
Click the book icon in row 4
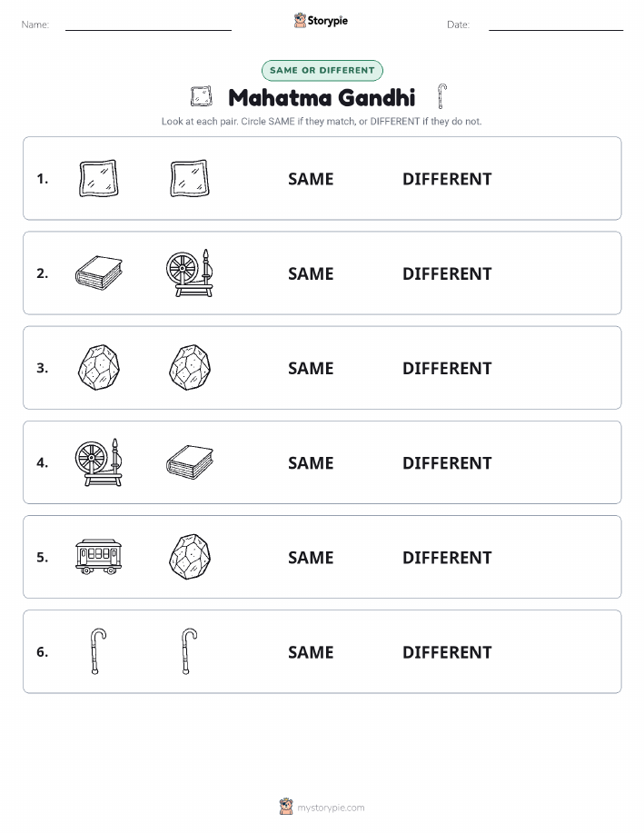coord(190,462)
